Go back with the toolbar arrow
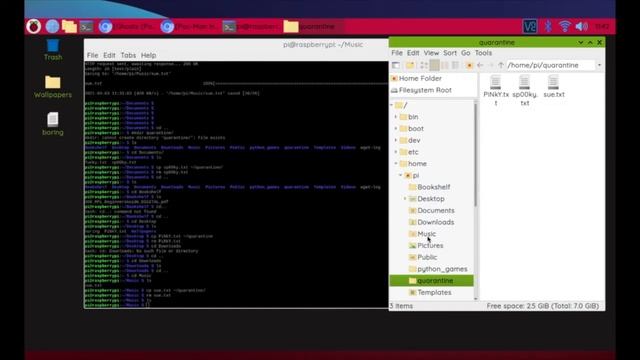Image resolution: width=640 pixels, height=360 pixels. click(x=480, y=65)
